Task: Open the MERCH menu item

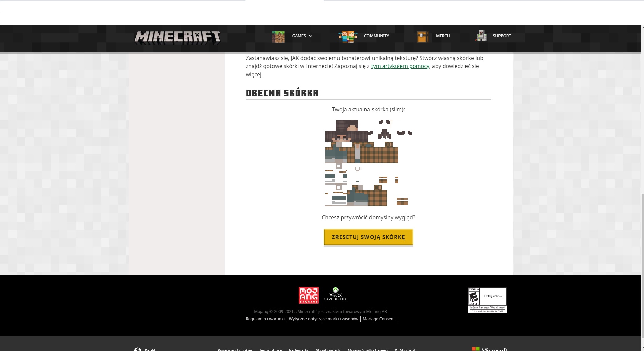Action: [443, 36]
